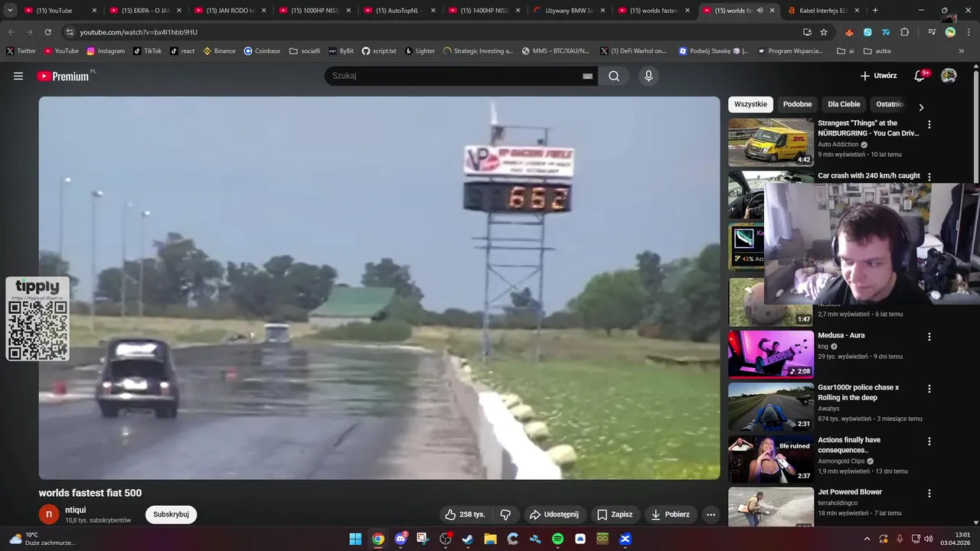Click the Pobierz download button

671,514
